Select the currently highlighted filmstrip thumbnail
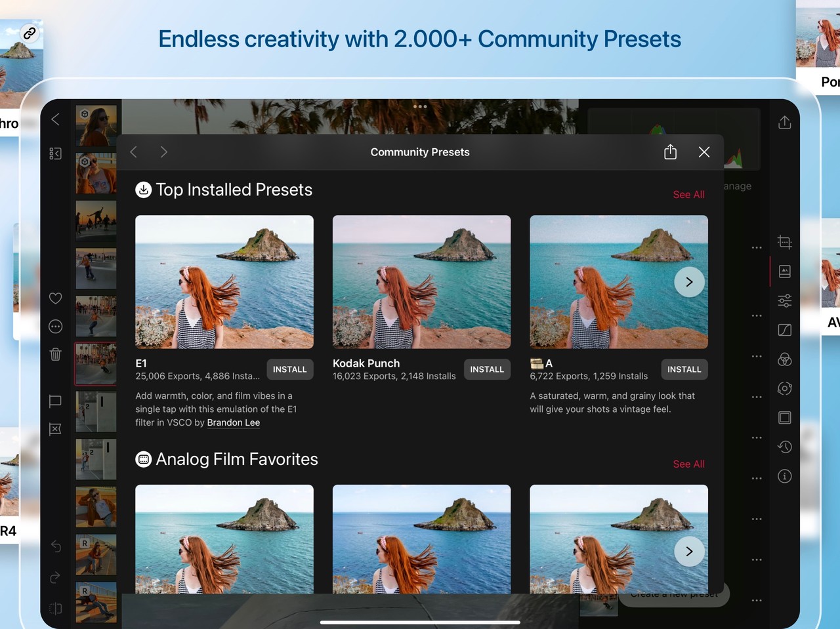 pyautogui.click(x=96, y=363)
